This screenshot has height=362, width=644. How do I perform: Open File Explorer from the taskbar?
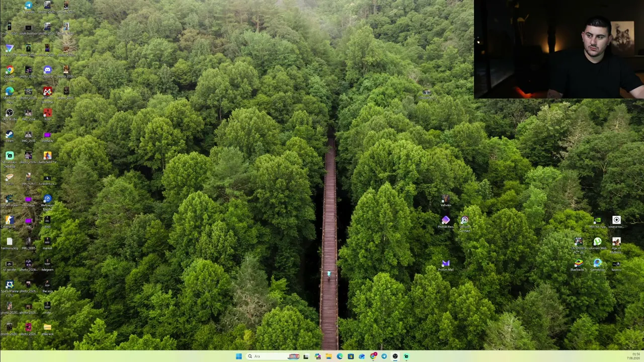click(x=329, y=356)
